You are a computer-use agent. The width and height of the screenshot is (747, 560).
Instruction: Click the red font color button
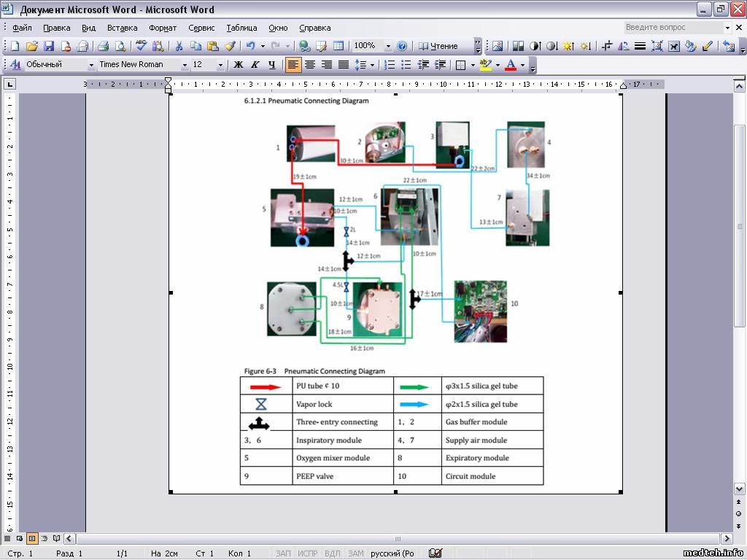(x=510, y=65)
